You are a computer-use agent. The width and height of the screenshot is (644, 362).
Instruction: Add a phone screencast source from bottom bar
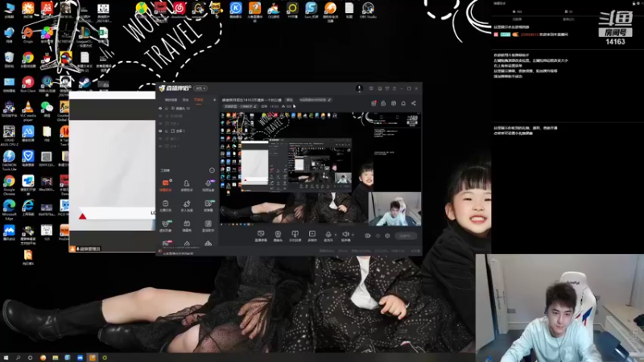(x=295, y=236)
